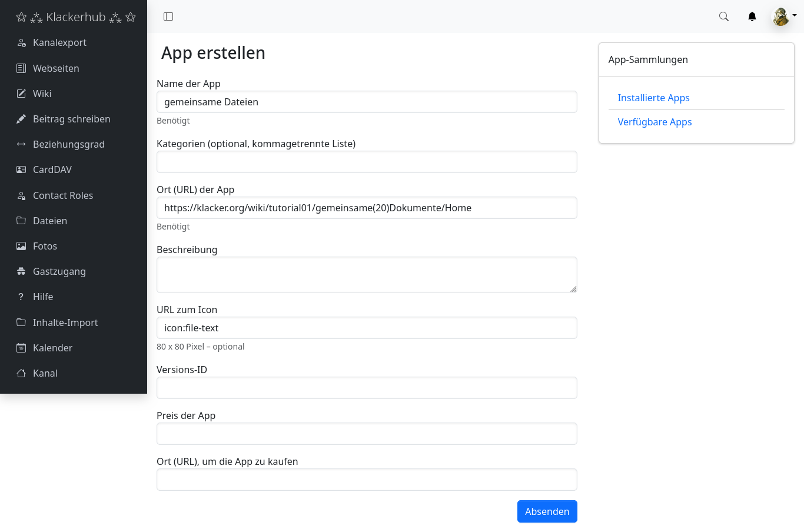Image resolution: width=804 pixels, height=532 pixels.
Task: Click the Hilfe question mark icon
Action: tap(21, 297)
